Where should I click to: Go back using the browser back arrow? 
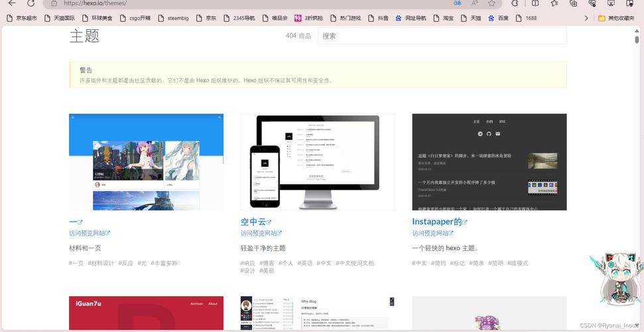[x=11, y=3]
